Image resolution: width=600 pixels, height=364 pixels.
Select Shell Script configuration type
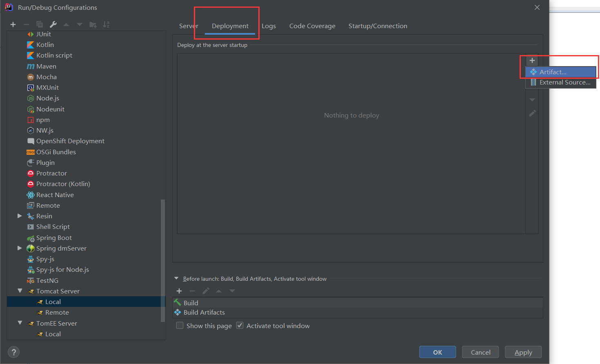click(53, 226)
